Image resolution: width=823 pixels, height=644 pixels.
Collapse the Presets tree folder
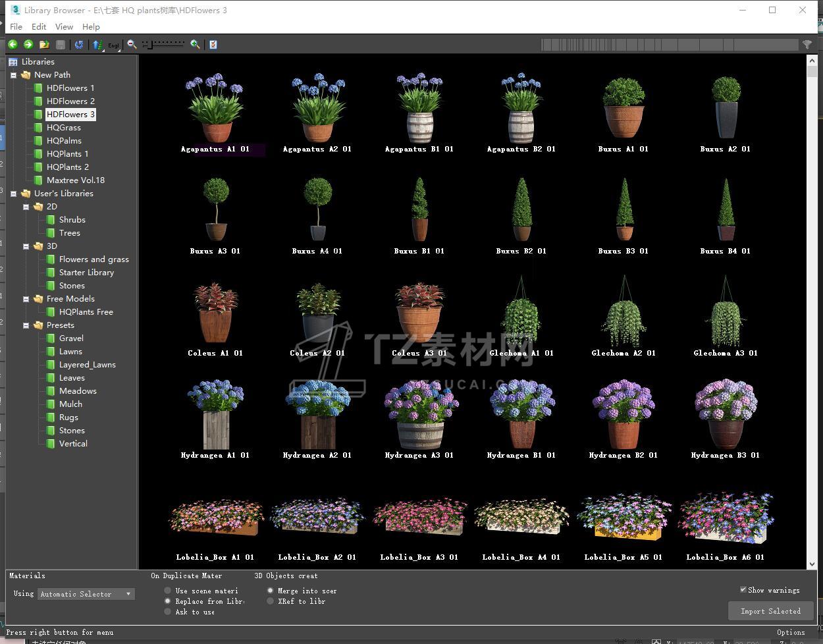click(x=26, y=325)
